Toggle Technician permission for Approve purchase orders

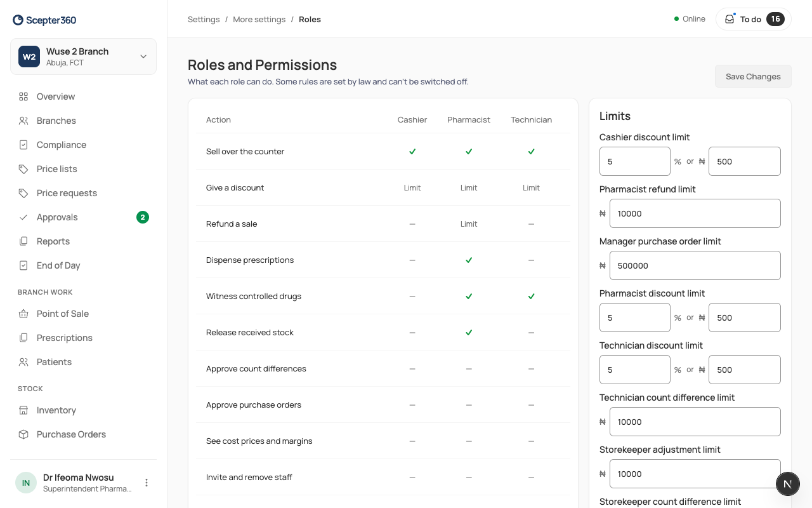tap(532, 404)
